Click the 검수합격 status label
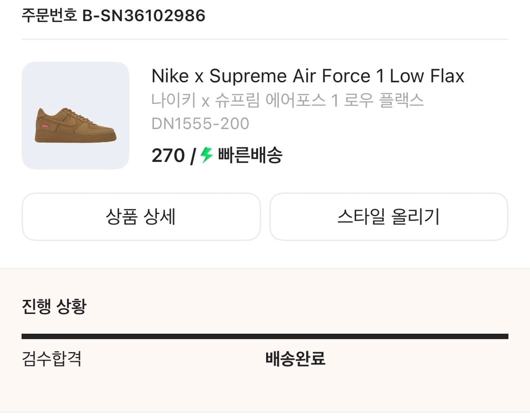This screenshot has width=530, height=420. pyautogui.click(x=52, y=359)
